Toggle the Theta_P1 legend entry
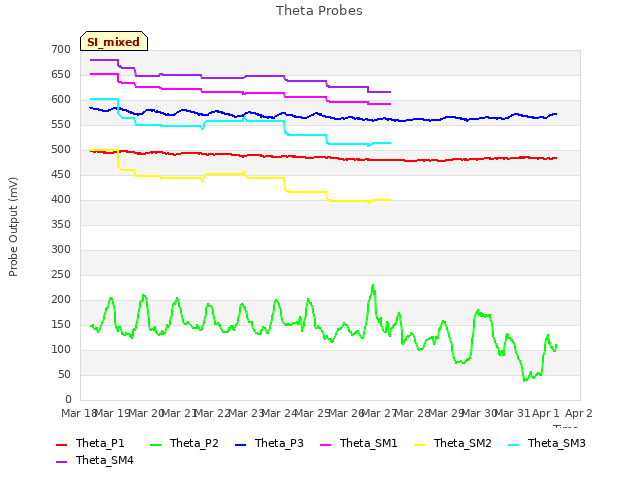Screen dimensions: 640x480 [90, 443]
